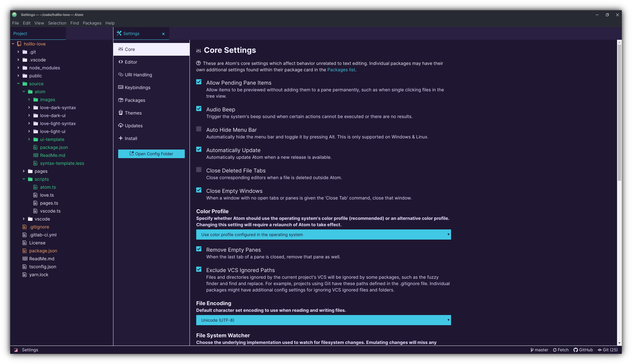This screenshot has height=364, width=632.
Task: Click the Install plus icon
Action: (x=121, y=138)
